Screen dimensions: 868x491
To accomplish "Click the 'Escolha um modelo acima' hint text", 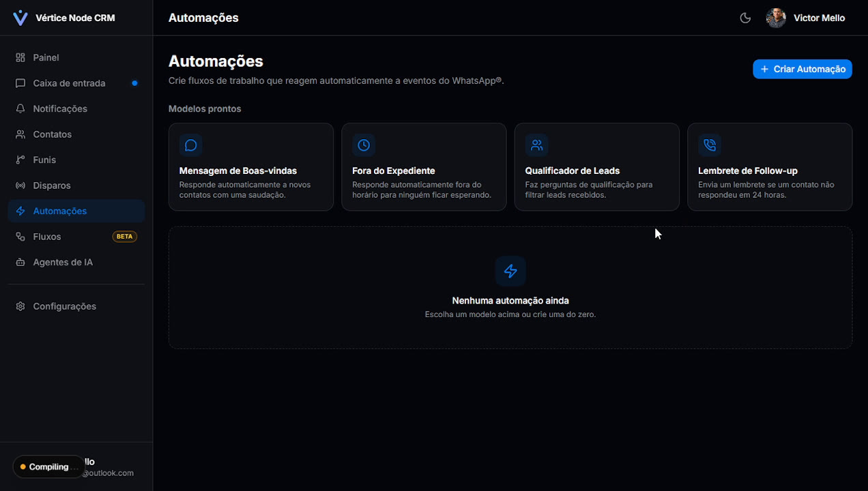I will click(510, 314).
